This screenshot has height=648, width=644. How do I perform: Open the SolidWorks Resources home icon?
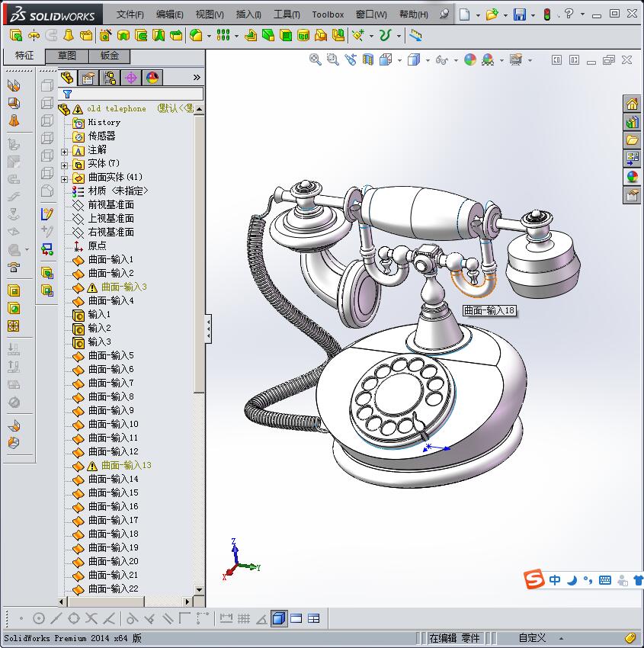(x=632, y=104)
